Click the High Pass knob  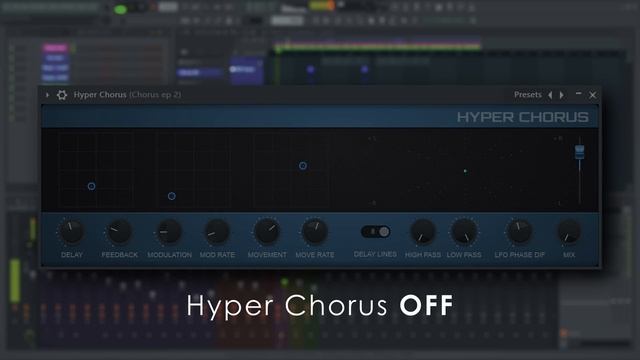tap(422, 231)
